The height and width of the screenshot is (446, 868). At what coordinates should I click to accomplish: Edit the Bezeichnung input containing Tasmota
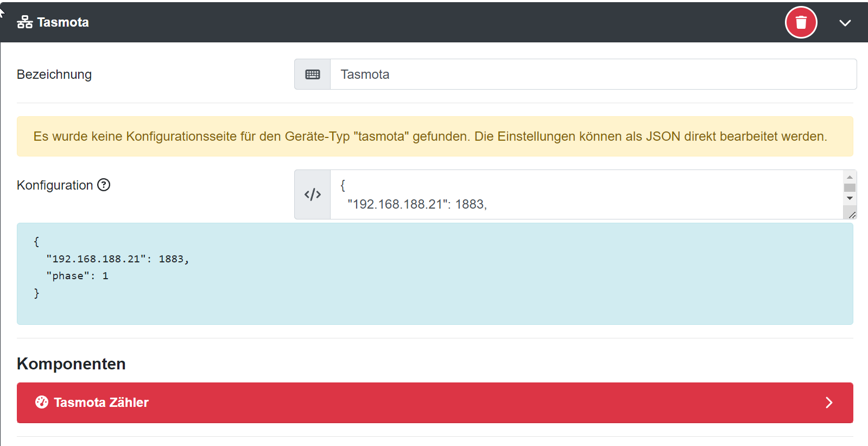pyautogui.click(x=593, y=74)
